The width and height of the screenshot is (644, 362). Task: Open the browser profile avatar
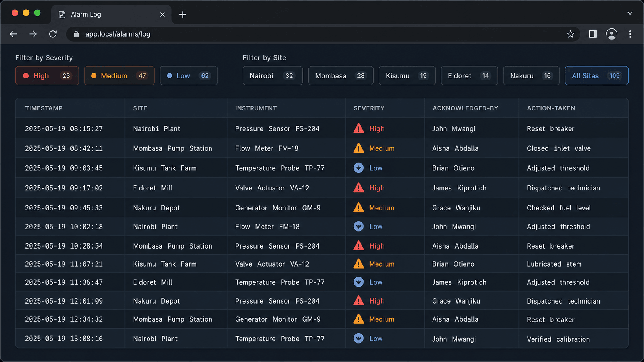click(x=612, y=34)
